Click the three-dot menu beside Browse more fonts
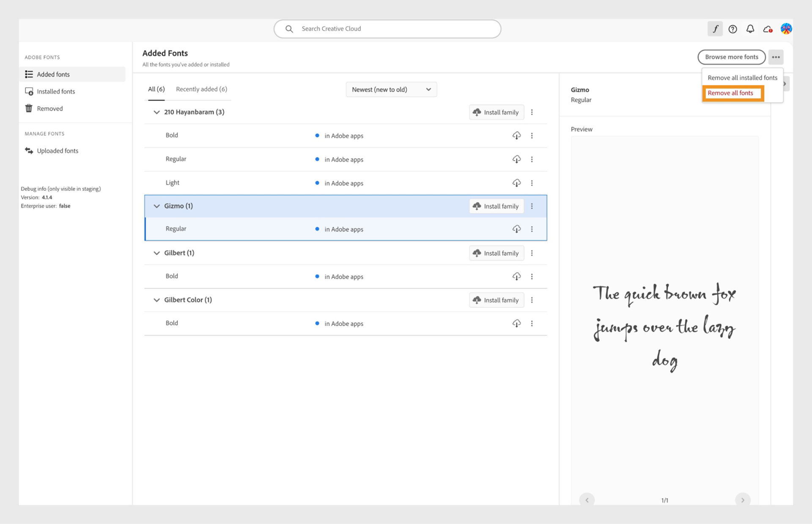This screenshot has width=812, height=524. (776, 57)
